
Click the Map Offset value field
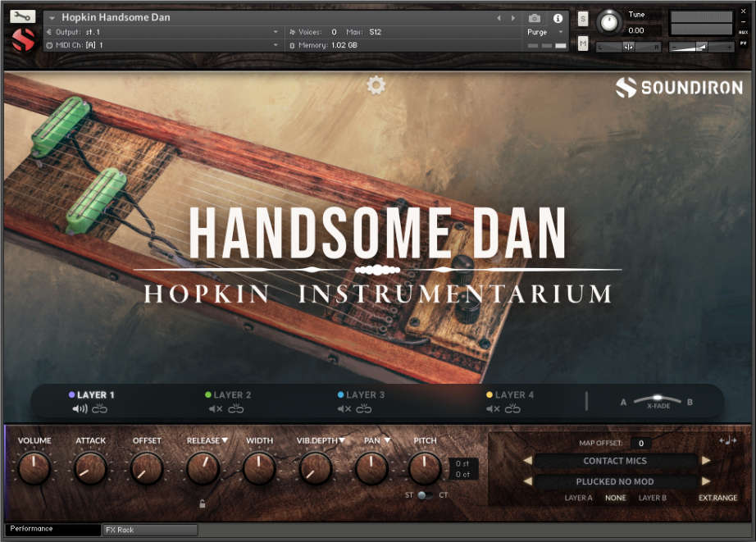(641, 443)
